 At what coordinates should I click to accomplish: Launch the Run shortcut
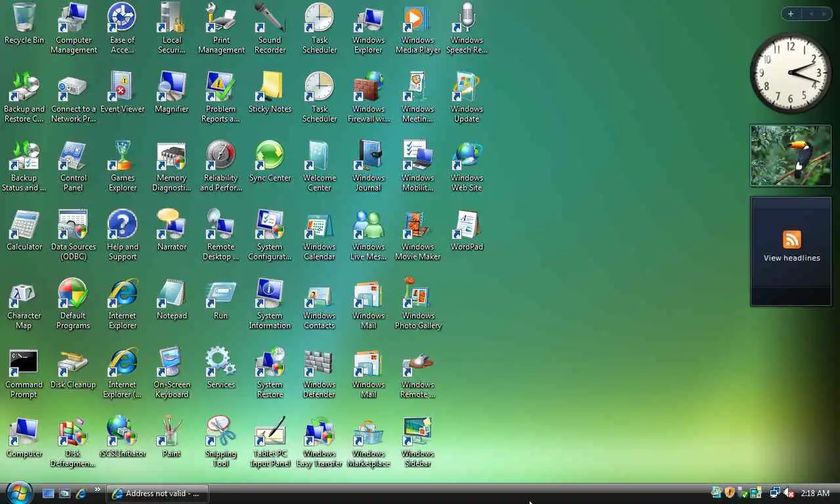[x=221, y=299]
